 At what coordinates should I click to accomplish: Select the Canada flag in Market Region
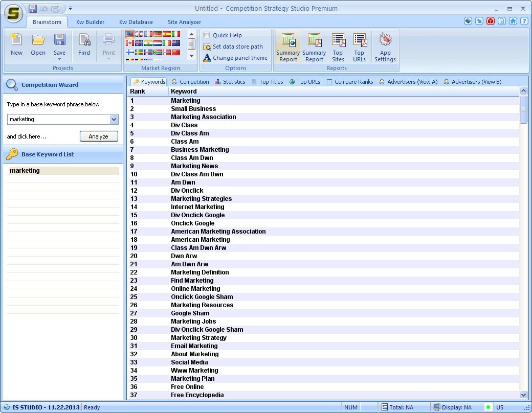pos(129,43)
